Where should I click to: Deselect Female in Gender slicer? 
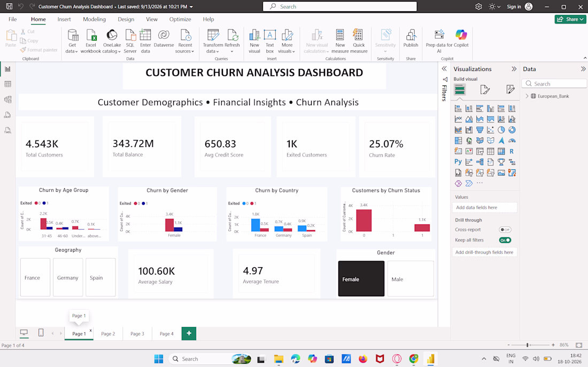[361, 279]
